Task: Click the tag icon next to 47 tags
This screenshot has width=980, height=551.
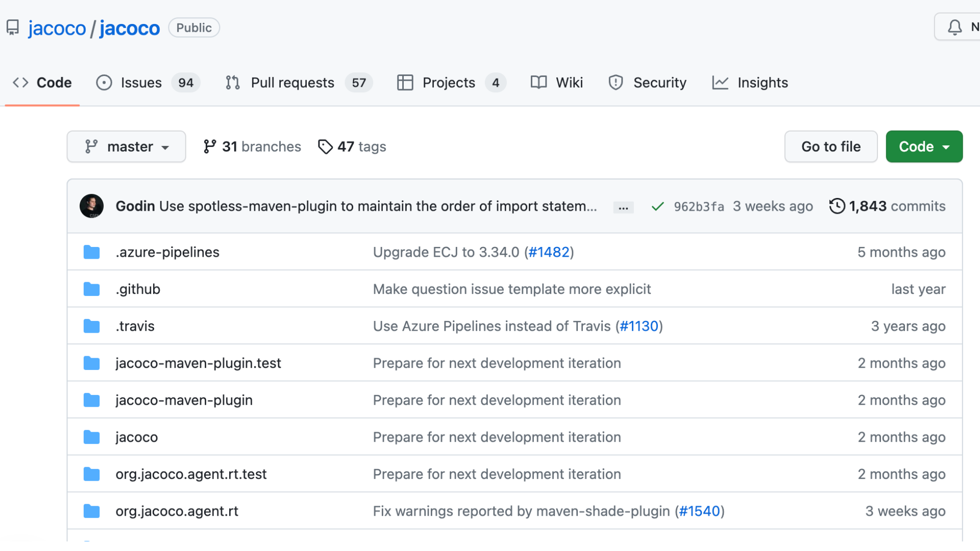Action: pyautogui.click(x=325, y=147)
